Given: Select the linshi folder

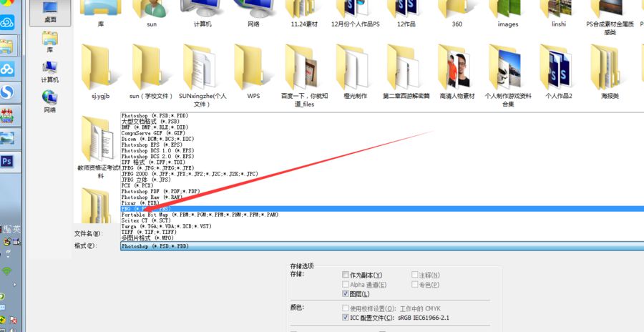Looking at the screenshot, I should click(559, 13).
